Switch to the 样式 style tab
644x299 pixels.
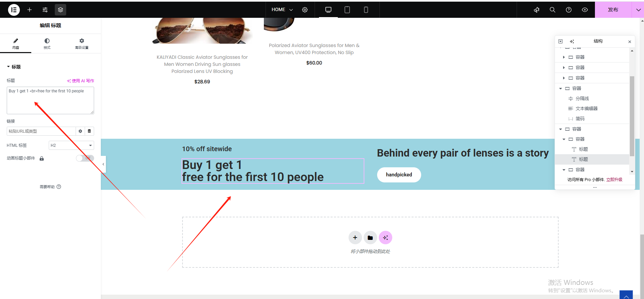coord(47,44)
